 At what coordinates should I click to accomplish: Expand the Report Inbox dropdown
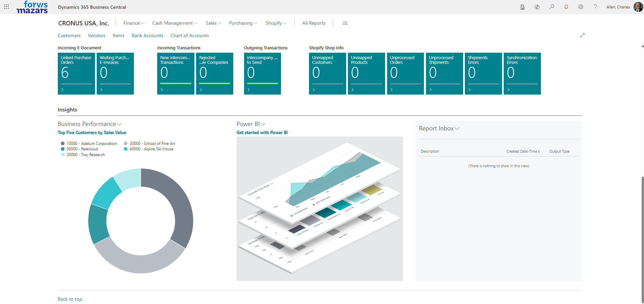[457, 129]
